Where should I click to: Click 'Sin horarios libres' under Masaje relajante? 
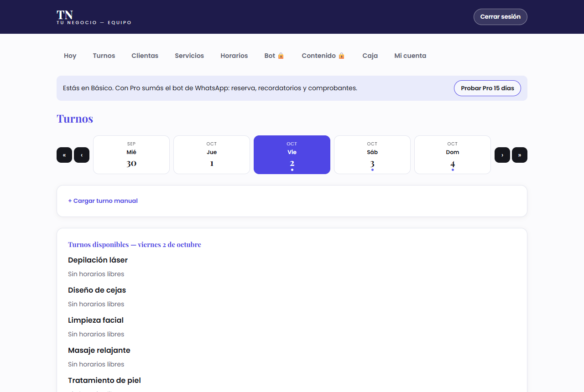coord(96,364)
